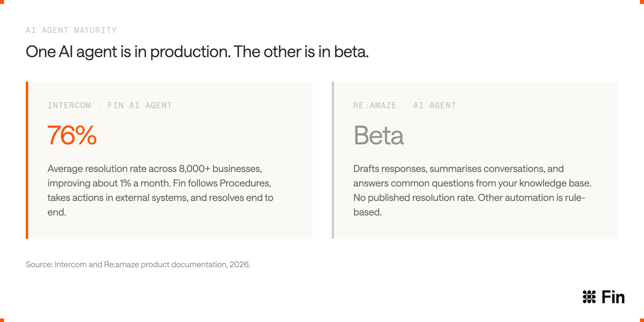Click the Intercom card background
This screenshot has height=322, width=644.
pos(170,160)
